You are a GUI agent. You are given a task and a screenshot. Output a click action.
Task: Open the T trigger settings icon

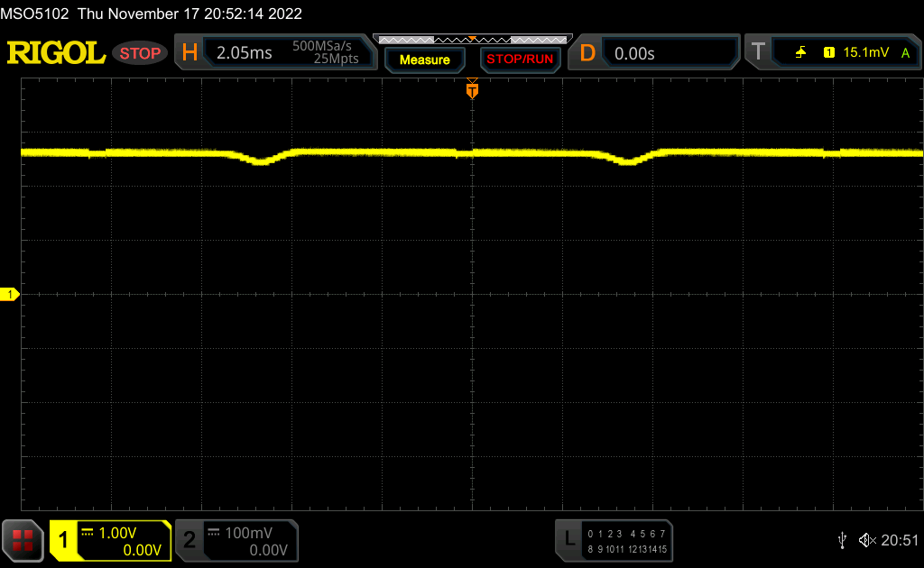[758, 53]
